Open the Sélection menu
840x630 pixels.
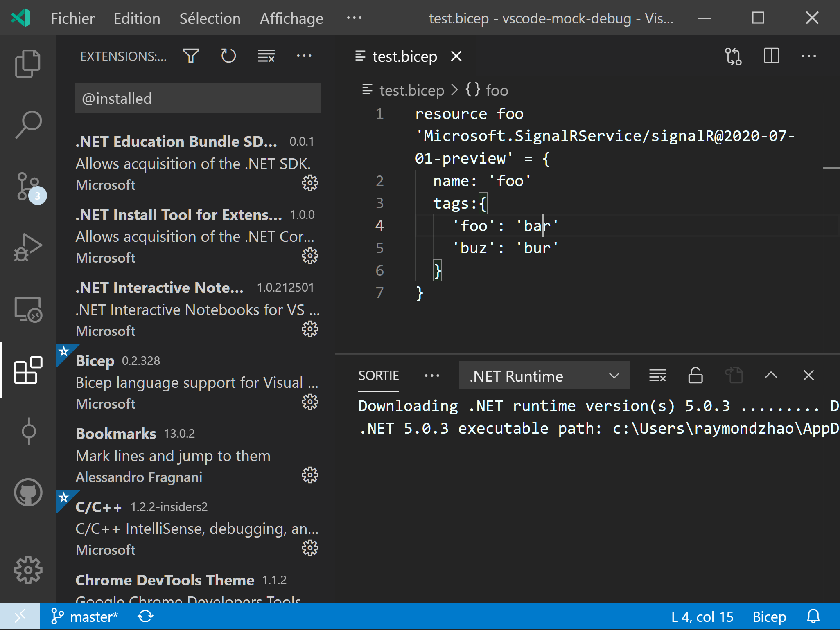coord(210,18)
